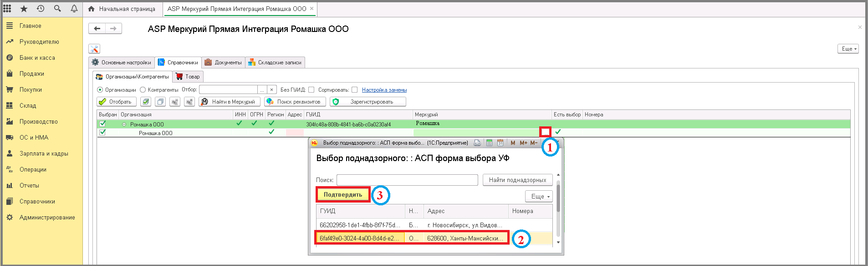Select the Организации radio button

click(x=100, y=90)
